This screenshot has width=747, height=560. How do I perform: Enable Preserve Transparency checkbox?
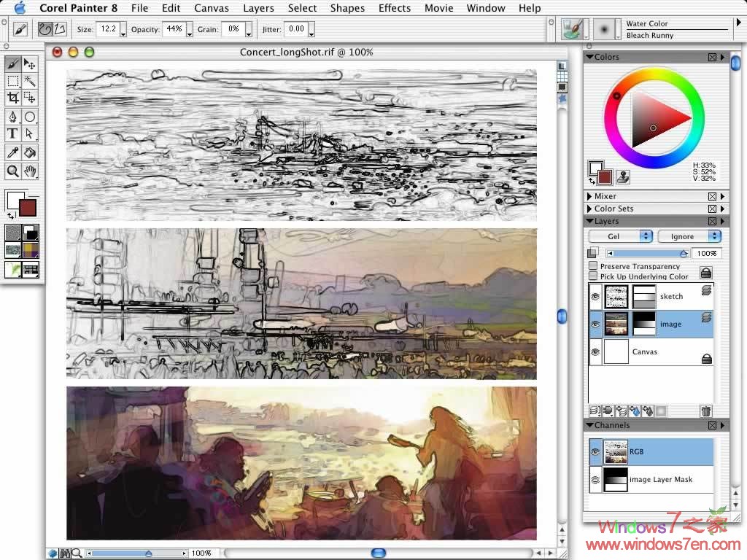[x=593, y=266]
